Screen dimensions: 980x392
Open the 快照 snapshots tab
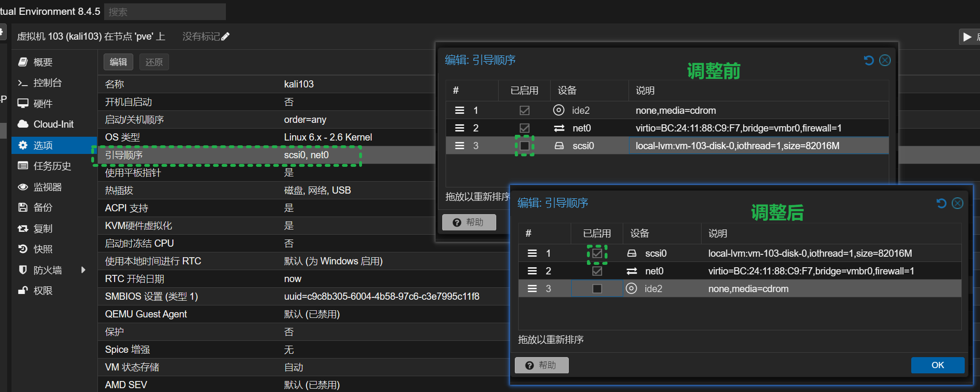53,249
